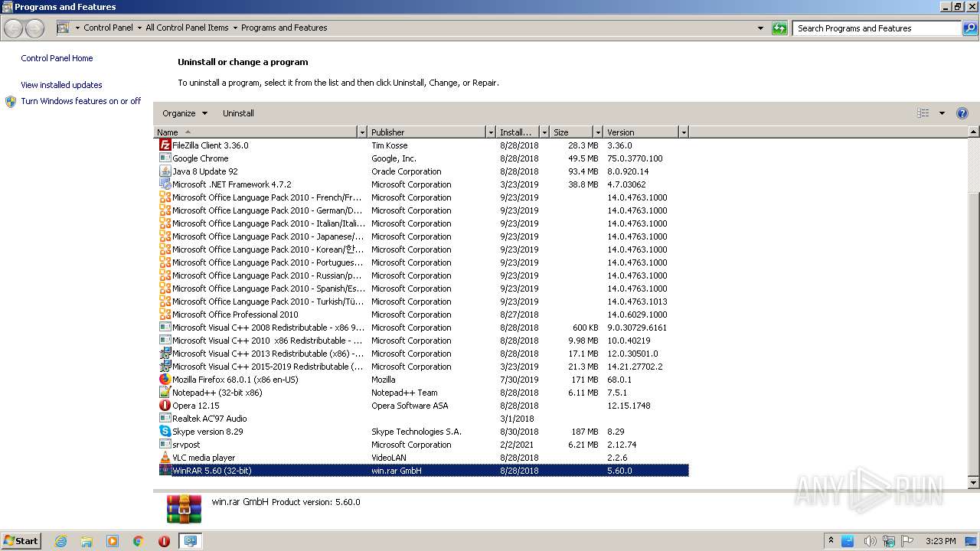Expand the Control Panel breadcrumb arrow

pos(139,28)
